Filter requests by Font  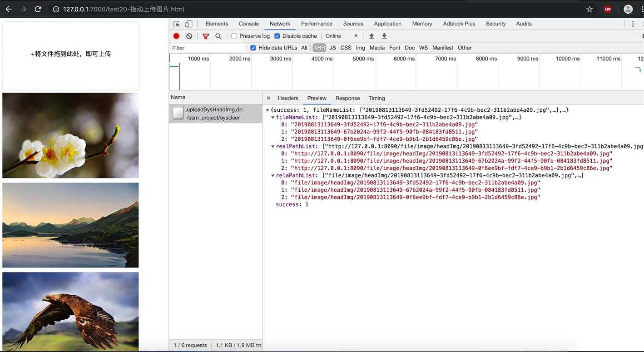pos(395,48)
